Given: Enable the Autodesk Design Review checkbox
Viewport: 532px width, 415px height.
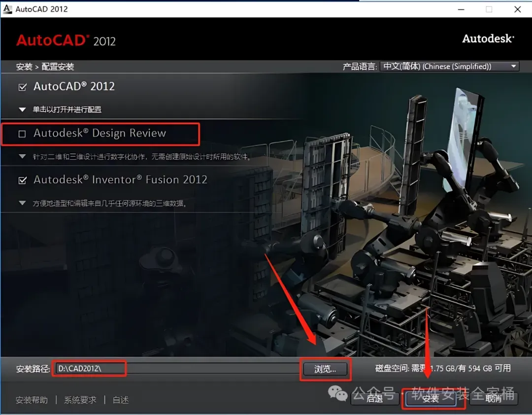Looking at the screenshot, I should [x=22, y=134].
